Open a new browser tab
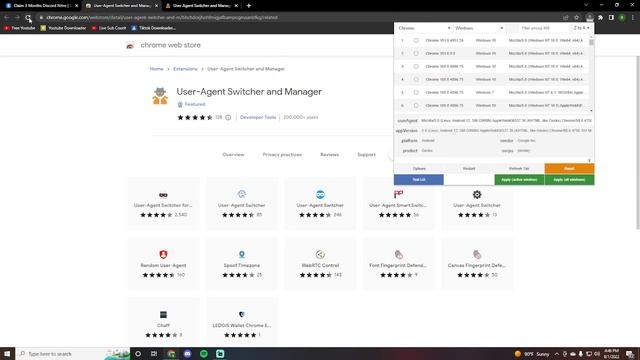This screenshot has width=640, height=360. click(249, 6)
